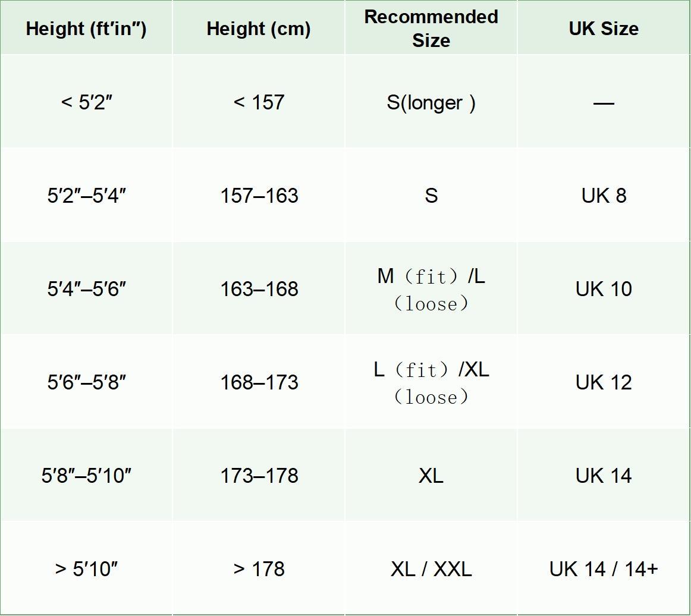Screen dimensions: 691x616
Task: Select the "Height (cm)" column header
Action: [259, 29]
